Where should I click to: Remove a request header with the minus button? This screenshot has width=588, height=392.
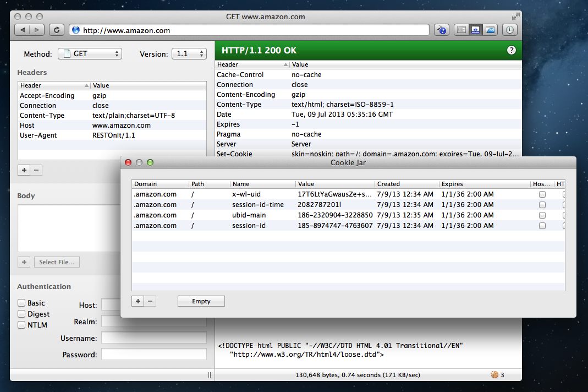pos(36,170)
